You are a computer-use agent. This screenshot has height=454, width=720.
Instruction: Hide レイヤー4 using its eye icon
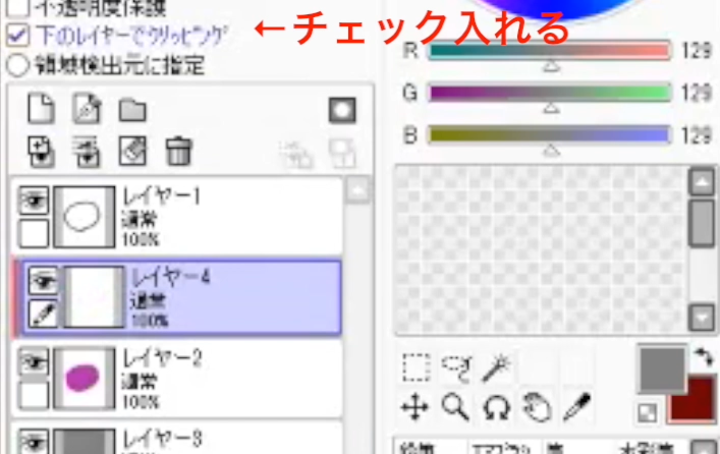(43, 280)
